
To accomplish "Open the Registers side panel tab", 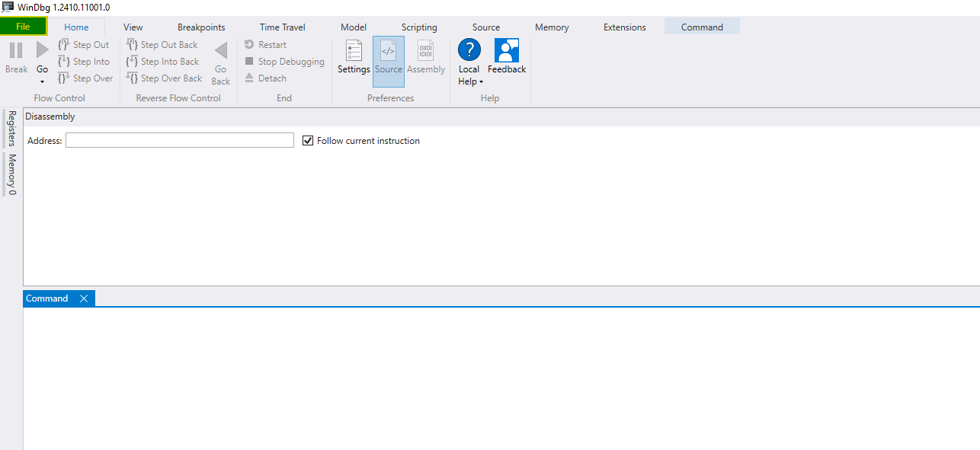I will [x=11, y=129].
